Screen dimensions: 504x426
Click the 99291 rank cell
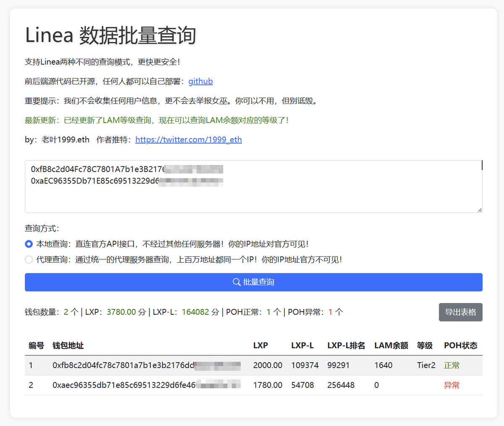(x=339, y=365)
